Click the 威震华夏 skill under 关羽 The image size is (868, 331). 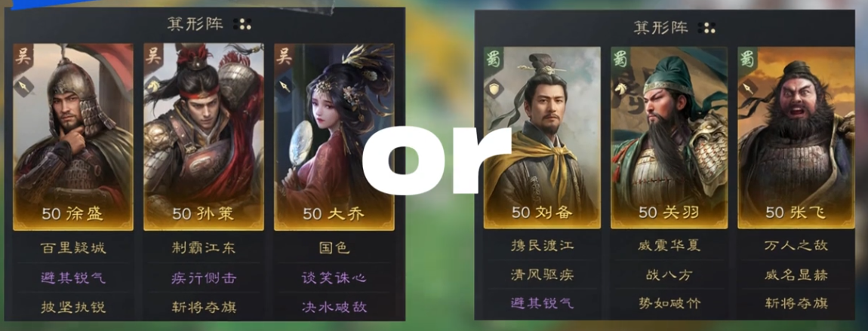(669, 245)
